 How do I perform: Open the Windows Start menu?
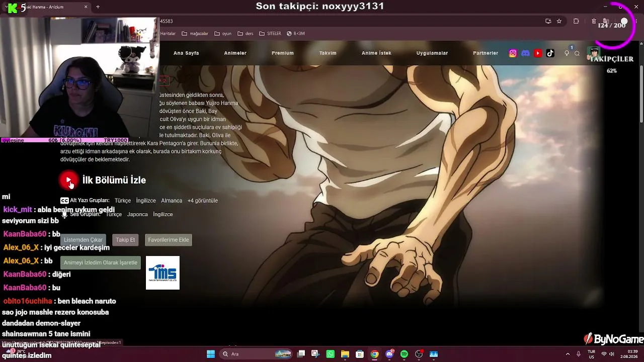click(x=211, y=354)
